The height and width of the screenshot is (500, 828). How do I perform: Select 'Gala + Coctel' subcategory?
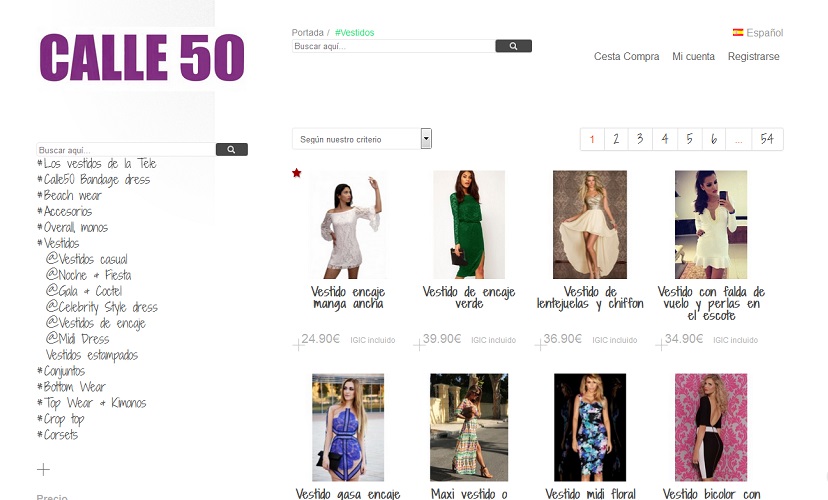coord(83,291)
